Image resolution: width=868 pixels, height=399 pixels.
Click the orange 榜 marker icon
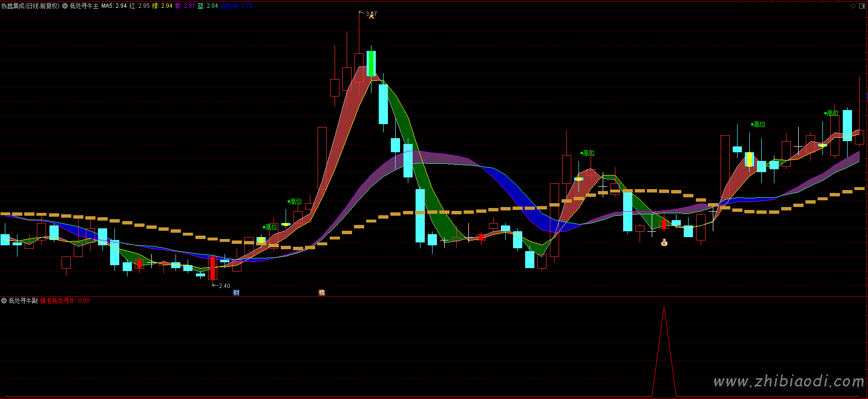(321, 292)
